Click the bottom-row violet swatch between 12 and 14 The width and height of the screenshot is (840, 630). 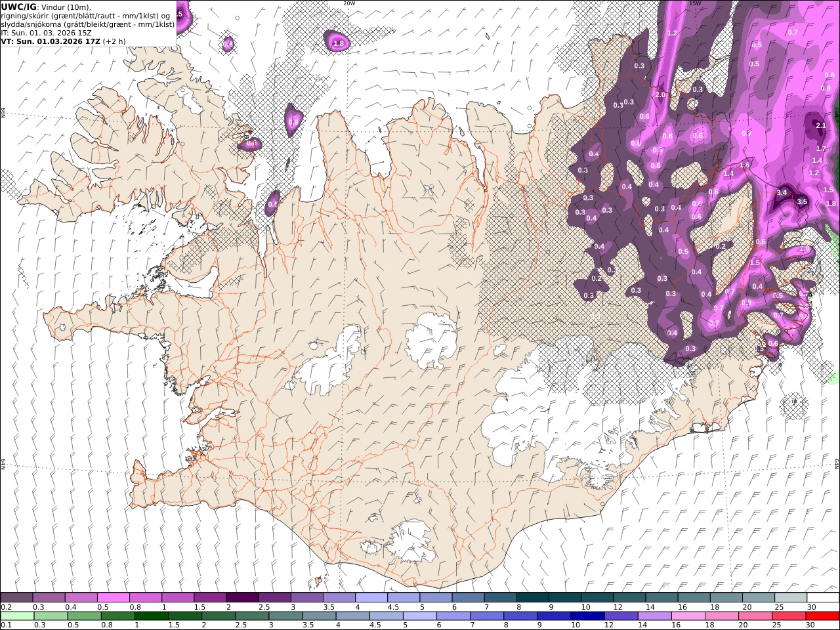620,616
